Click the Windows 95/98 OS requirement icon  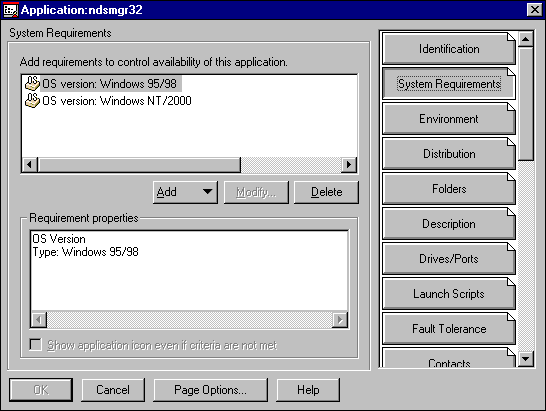(x=32, y=84)
